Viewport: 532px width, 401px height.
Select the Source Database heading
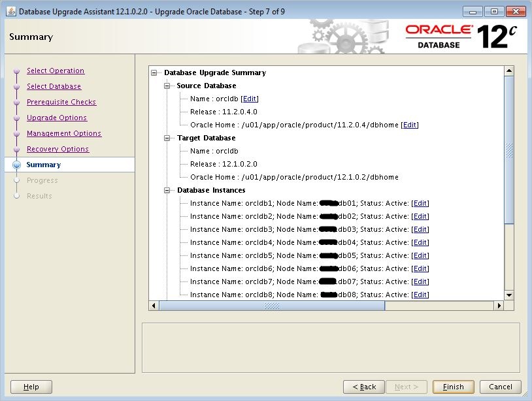207,86
